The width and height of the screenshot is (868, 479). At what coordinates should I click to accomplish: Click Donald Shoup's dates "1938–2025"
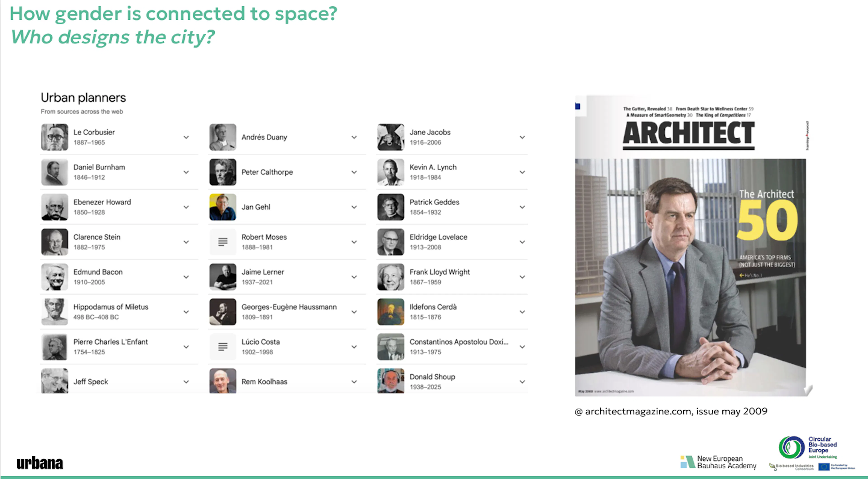click(425, 387)
